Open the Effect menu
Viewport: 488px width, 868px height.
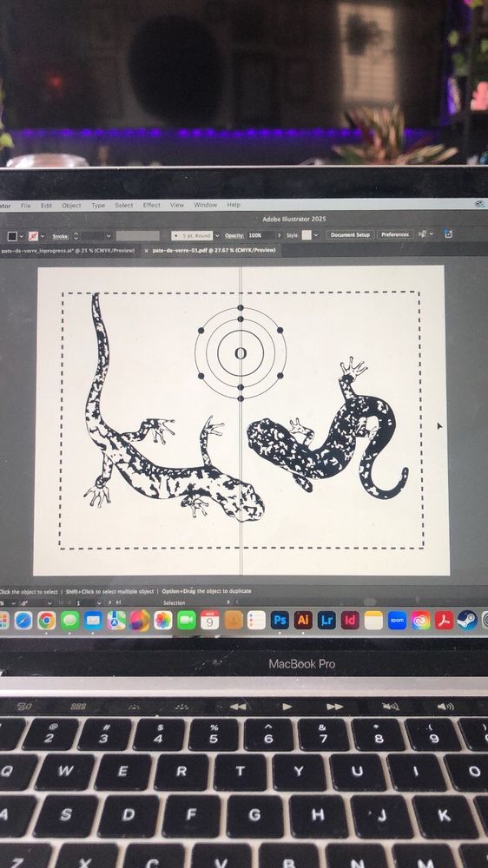tap(151, 206)
